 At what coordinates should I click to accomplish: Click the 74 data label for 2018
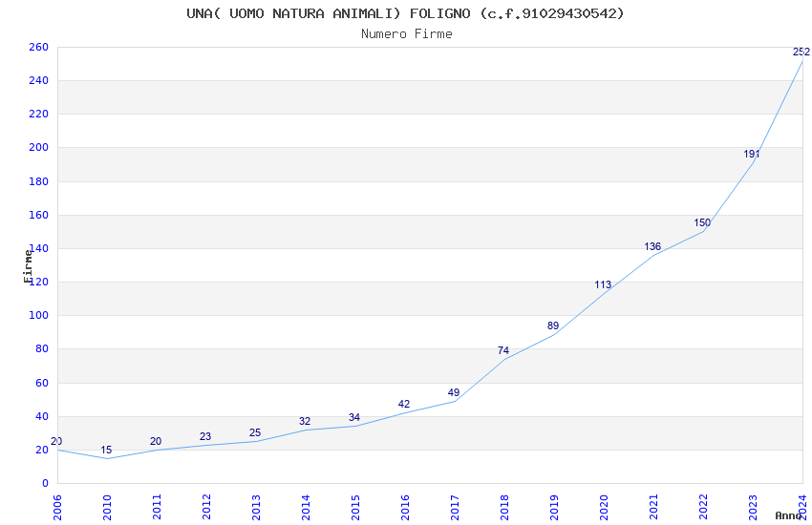pos(503,350)
